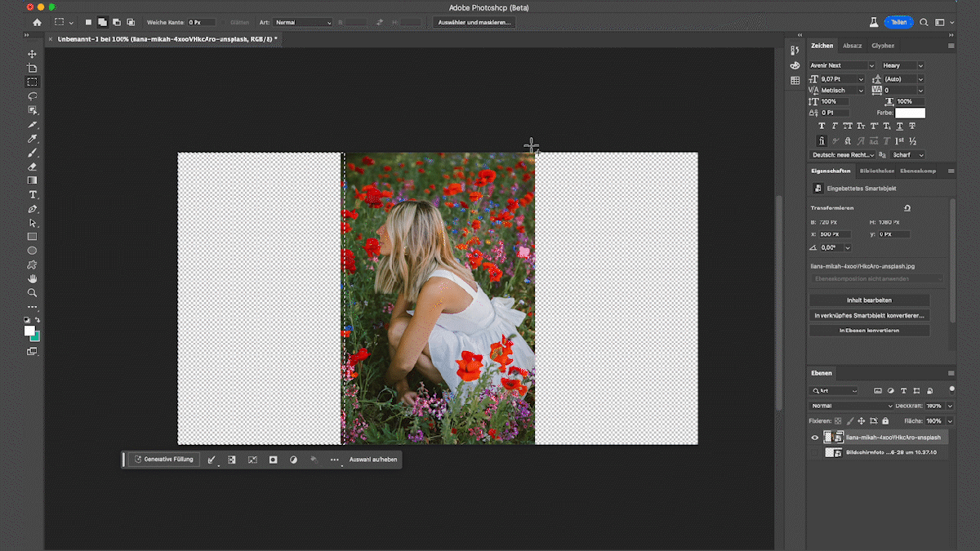The image size is (980, 551).
Task: Open Heavy font style dropdown
Action: click(902, 65)
